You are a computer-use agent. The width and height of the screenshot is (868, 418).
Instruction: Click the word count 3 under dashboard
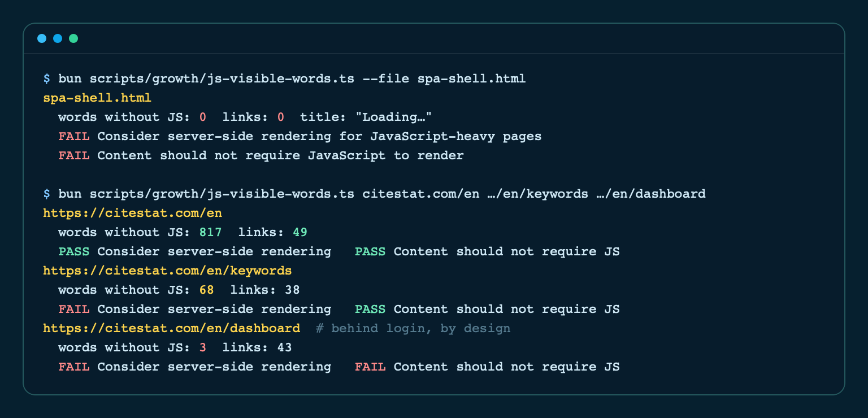[x=202, y=347]
